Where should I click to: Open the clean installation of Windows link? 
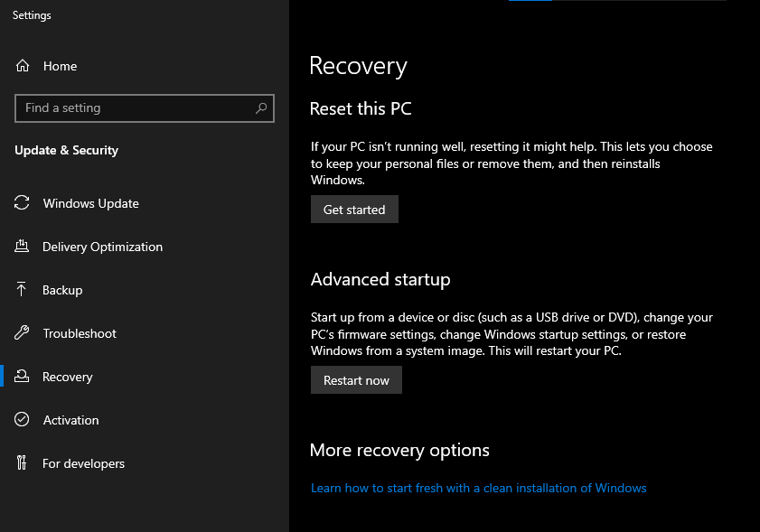(478, 488)
